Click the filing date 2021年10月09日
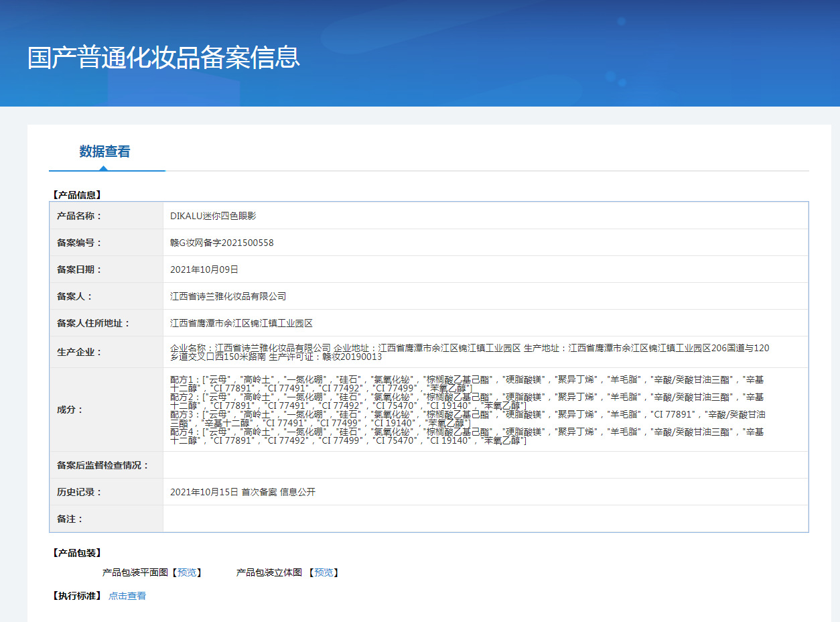 click(x=204, y=269)
